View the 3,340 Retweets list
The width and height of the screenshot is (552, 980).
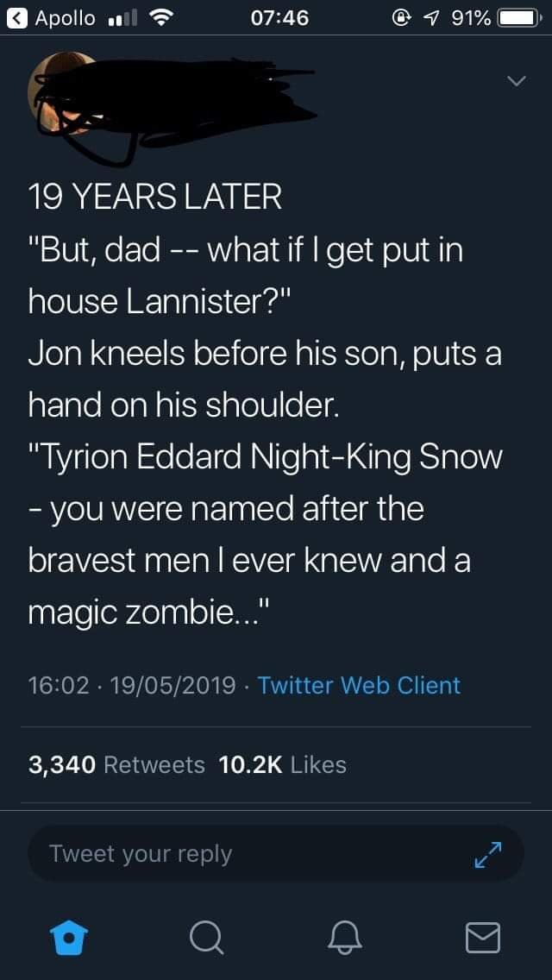pos(116,764)
